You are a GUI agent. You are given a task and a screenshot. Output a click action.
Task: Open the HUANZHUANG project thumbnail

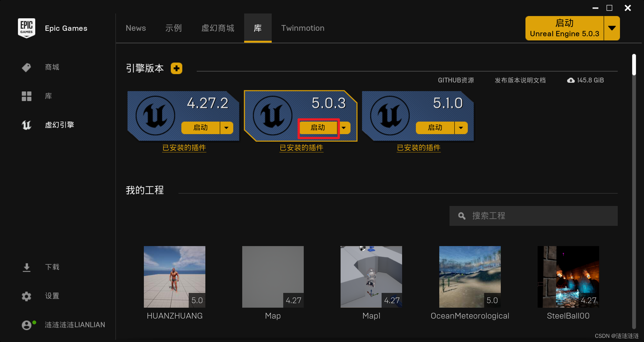pos(175,277)
